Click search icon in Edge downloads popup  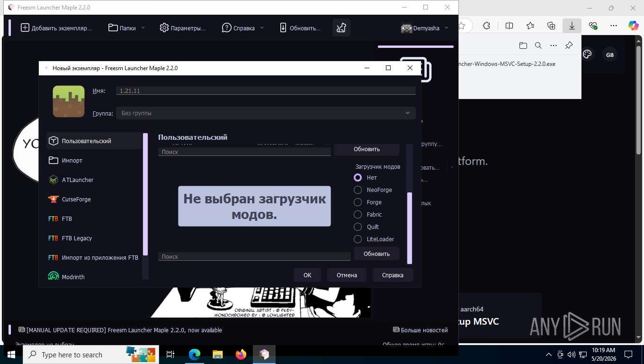[x=538, y=45]
